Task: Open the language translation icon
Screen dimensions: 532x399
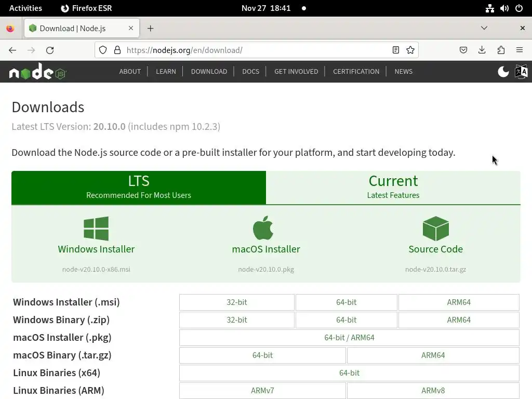Action: (521, 72)
